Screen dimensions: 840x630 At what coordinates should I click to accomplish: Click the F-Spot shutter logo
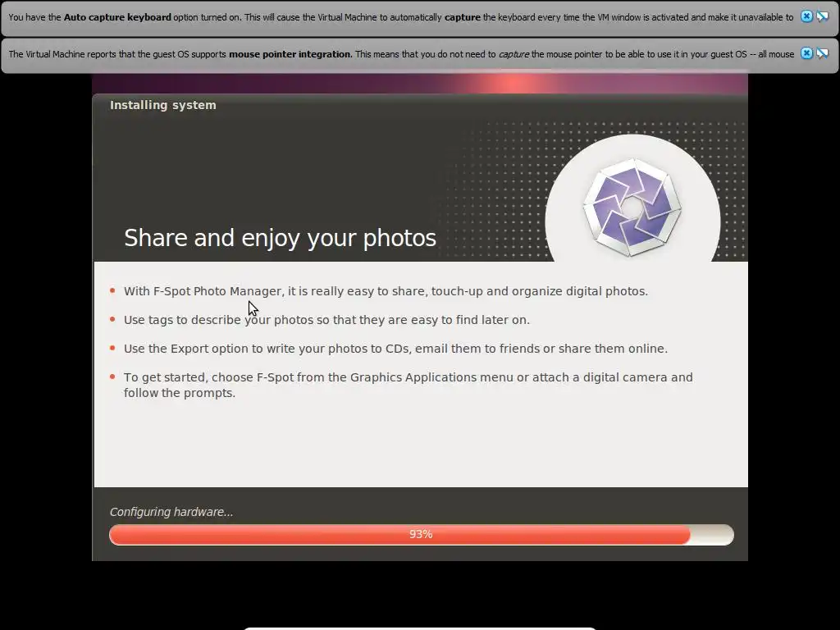pos(632,208)
